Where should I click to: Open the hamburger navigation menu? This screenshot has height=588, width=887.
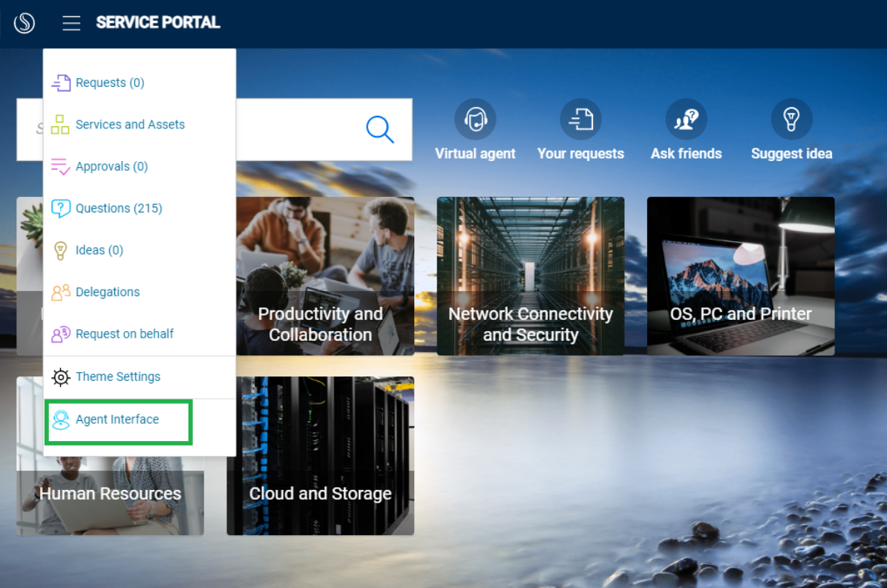tap(71, 23)
